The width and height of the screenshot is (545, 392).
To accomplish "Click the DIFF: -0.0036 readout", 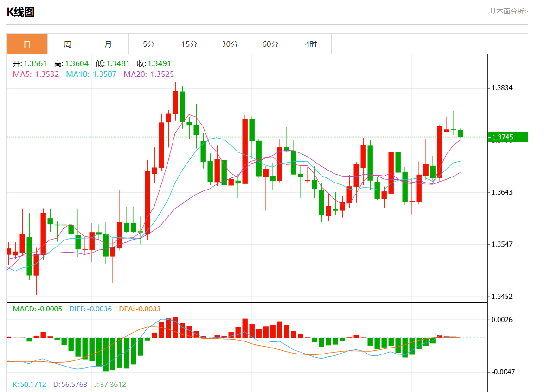I will (90, 309).
